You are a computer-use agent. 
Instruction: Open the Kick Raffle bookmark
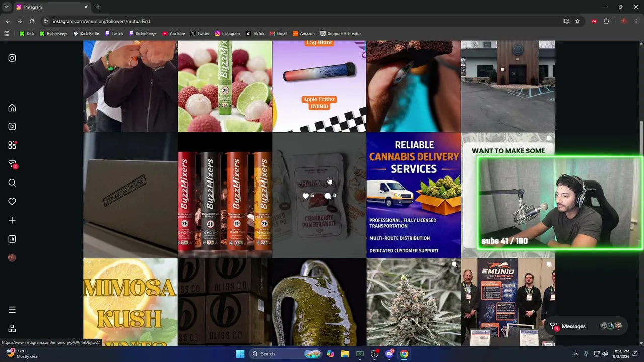click(86, 34)
